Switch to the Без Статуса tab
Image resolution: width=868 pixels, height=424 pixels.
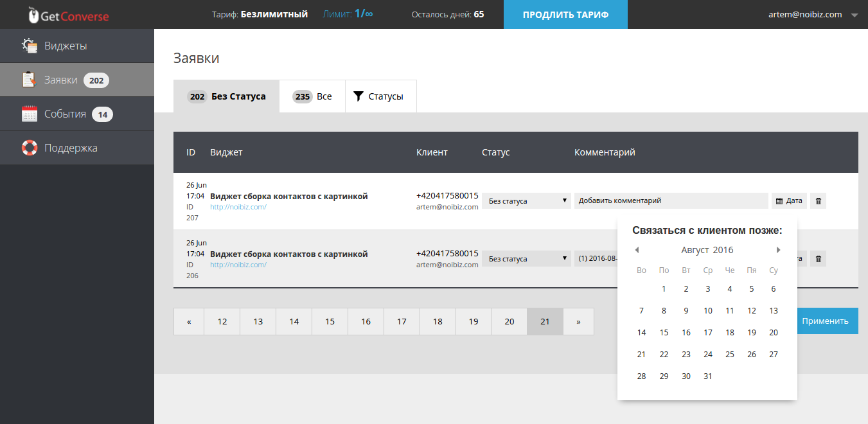click(x=226, y=96)
